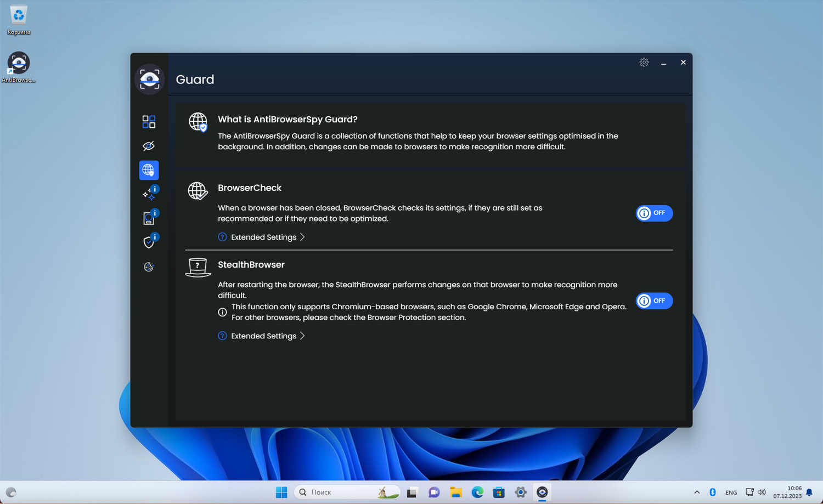Select the AntiBrowserSpy desktop shortcut
Viewport: 823px width, 504px height.
[19, 67]
